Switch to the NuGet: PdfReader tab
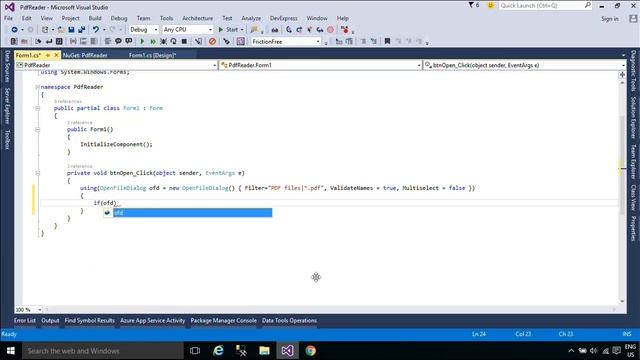 pyautogui.click(x=85, y=55)
